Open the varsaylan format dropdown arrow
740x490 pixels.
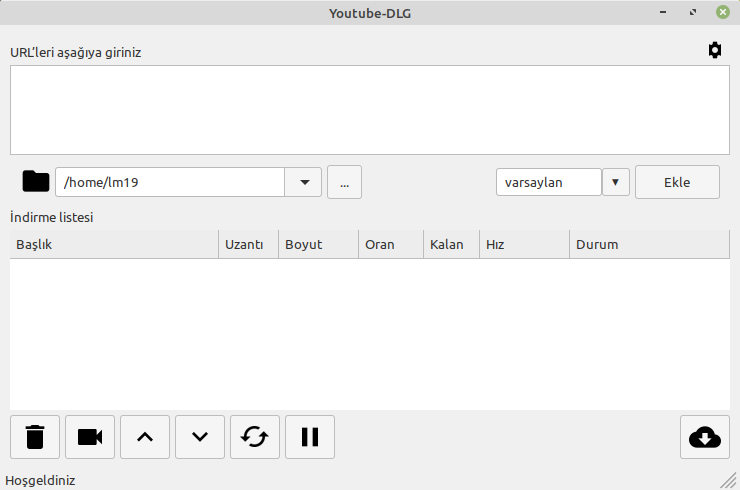coord(615,182)
